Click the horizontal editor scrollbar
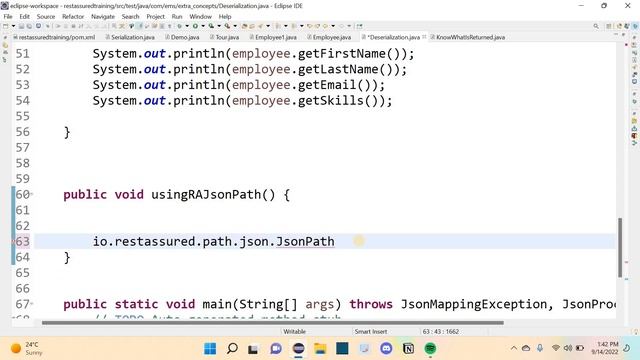This screenshot has height=360, width=640. (x=273, y=323)
